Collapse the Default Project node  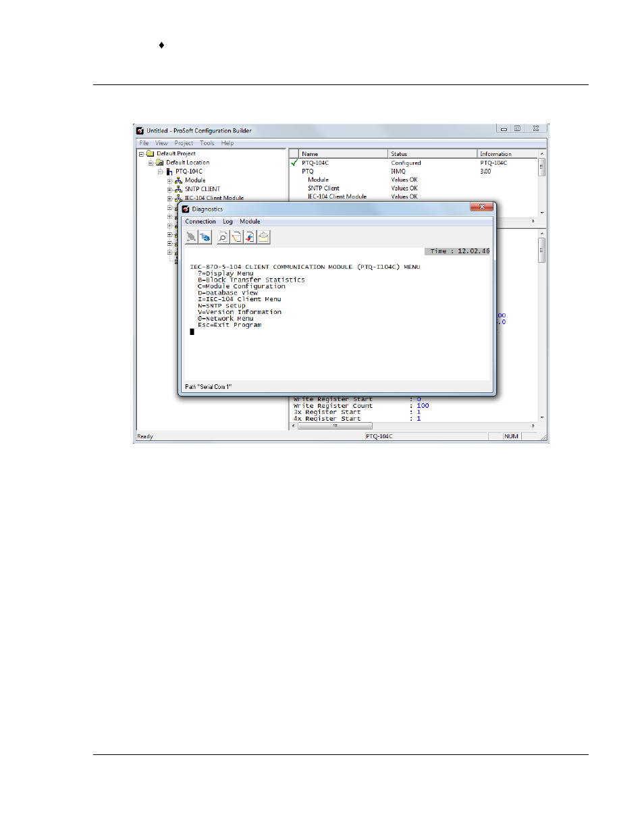[142, 154]
